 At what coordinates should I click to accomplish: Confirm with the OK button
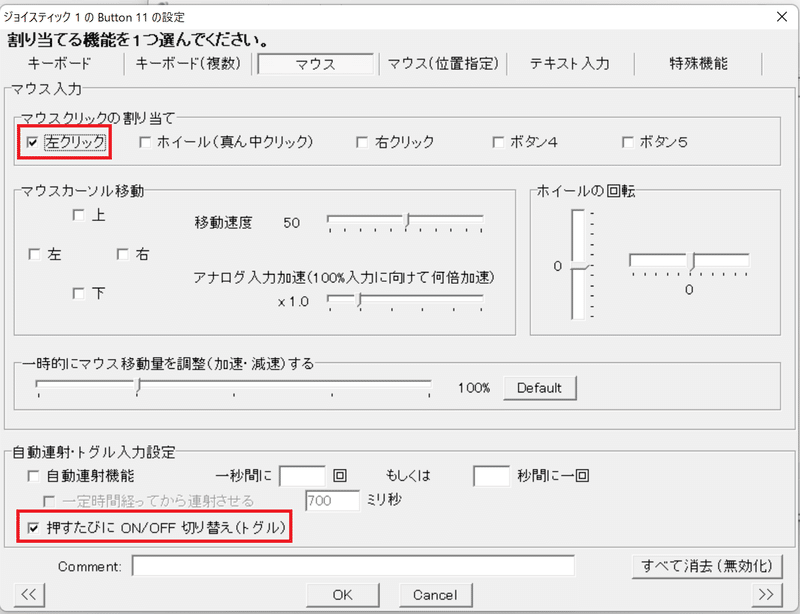[343, 595]
